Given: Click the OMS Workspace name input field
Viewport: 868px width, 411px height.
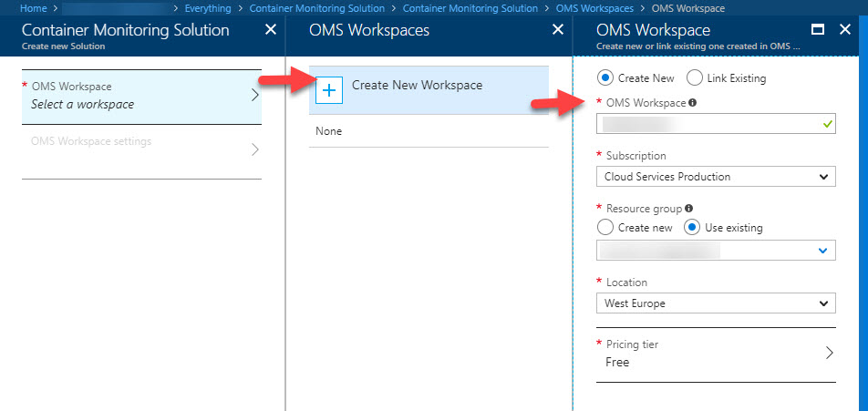Looking at the screenshot, I should click(716, 125).
